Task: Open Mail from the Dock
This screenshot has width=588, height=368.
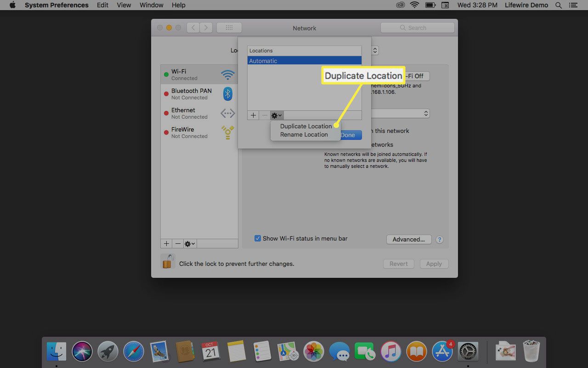Action: (x=159, y=352)
